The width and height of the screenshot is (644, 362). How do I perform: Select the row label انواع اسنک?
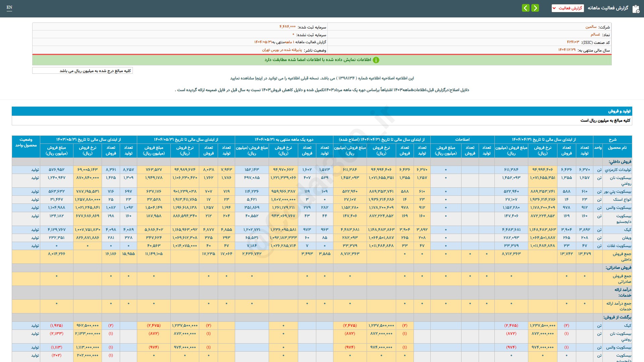[x=622, y=200]
